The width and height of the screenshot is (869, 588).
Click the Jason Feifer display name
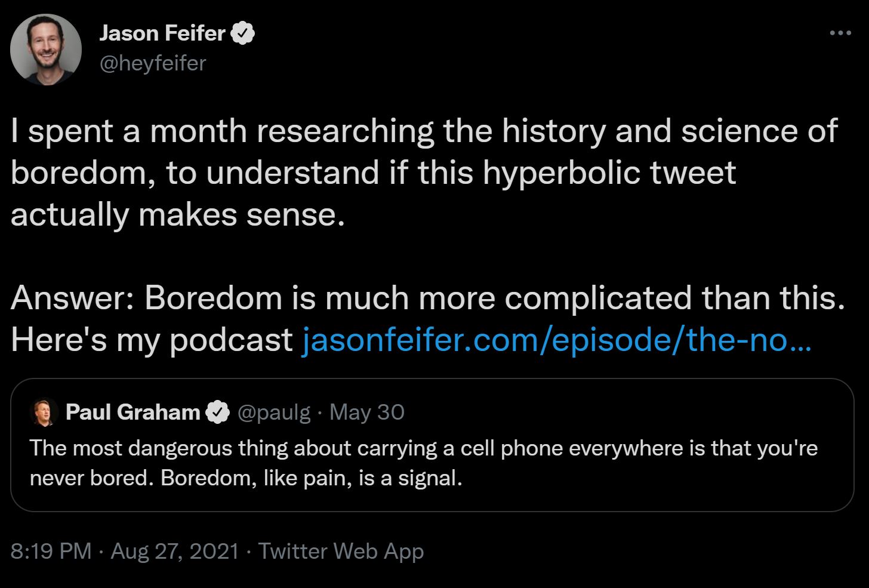tap(162, 33)
